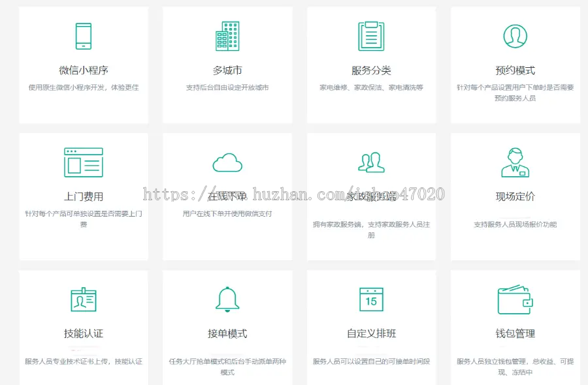Click the buildings icon for 多城市

(227, 36)
